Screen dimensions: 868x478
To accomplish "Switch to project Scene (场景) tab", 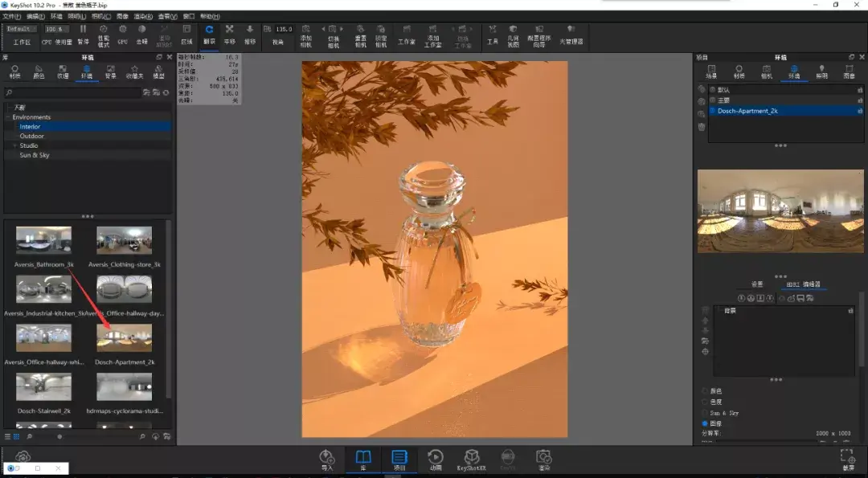I will pos(711,72).
